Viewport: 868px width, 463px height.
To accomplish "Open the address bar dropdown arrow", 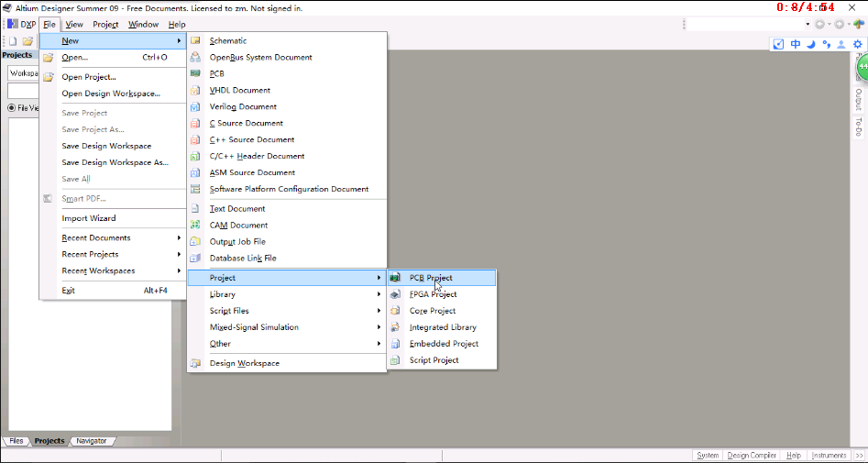I will click(808, 24).
